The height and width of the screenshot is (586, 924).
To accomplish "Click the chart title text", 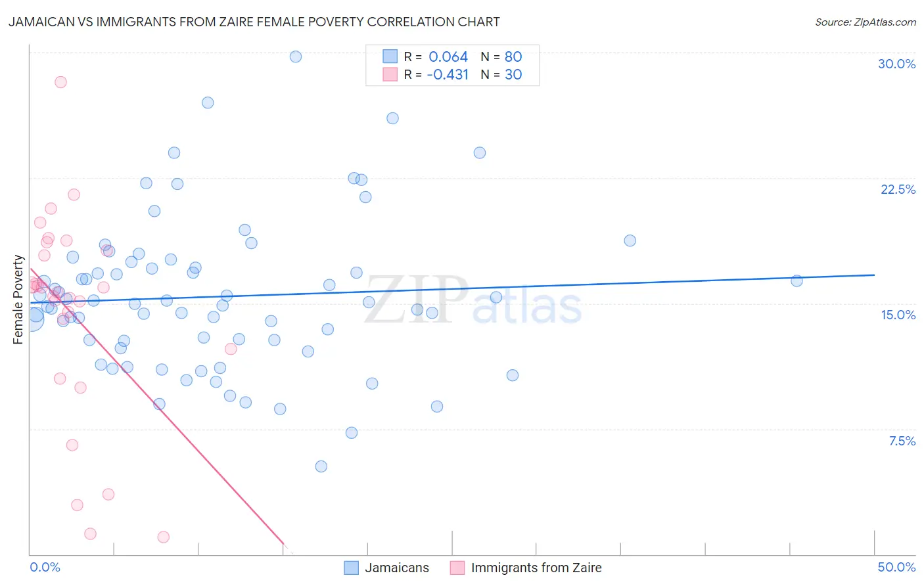I will pos(254,22).
